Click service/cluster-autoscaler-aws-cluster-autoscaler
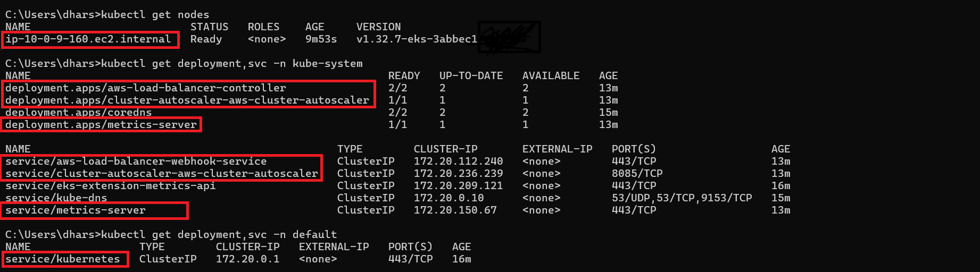 coord(162,174)
